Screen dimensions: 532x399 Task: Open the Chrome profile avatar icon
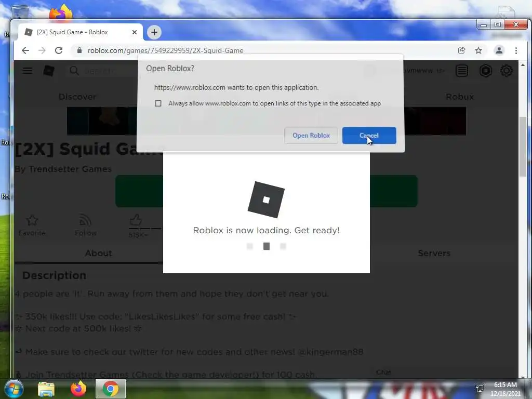(499, 50)
